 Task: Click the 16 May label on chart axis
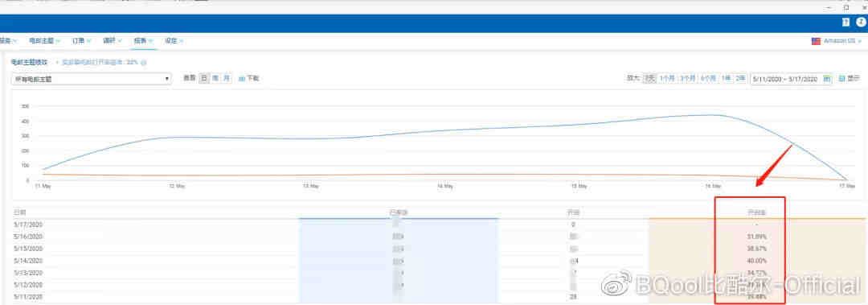[x=713, y=187]
